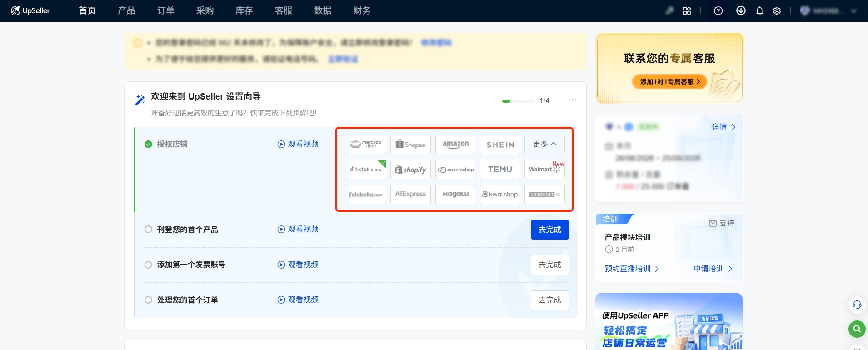
Task: Click the verify-now link in notice
Action: [x=343, y=59]
